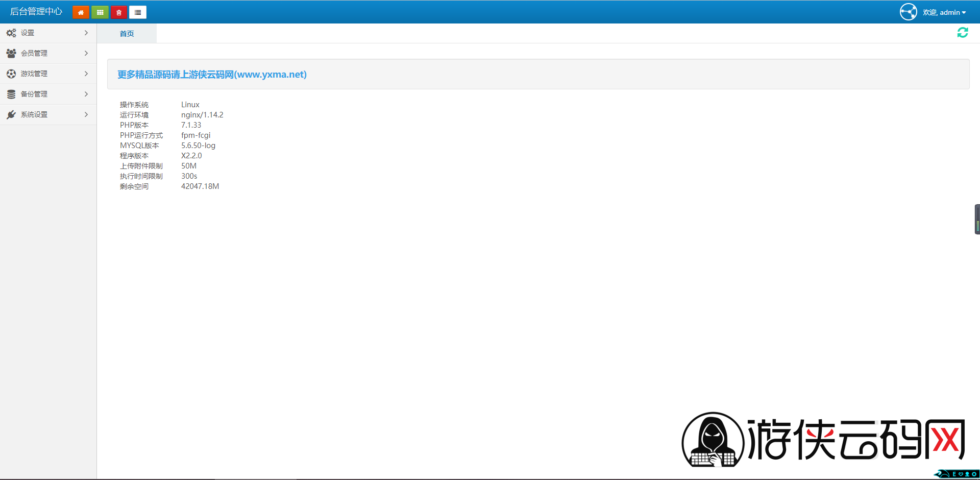Image resolution: width=980 pixels, height=480 pixels.
Task: Click the users icon beside 会员管理
Action: point(11,53)
